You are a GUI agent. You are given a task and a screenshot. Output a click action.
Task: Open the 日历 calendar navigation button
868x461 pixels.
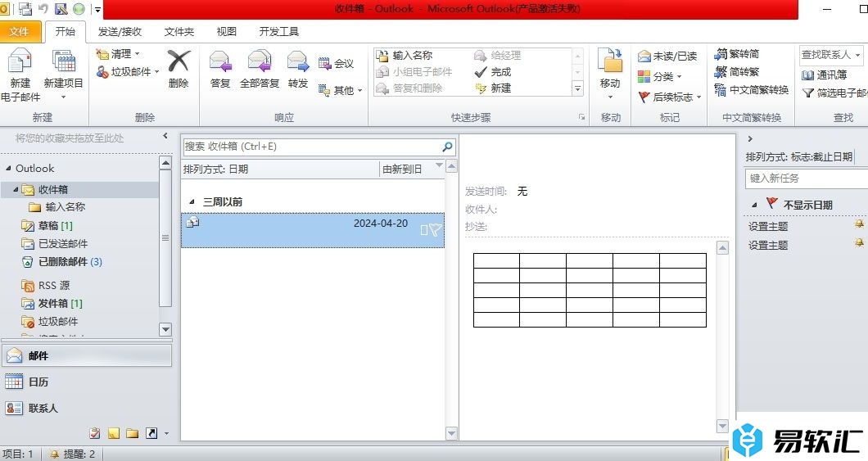pos(87,382)
